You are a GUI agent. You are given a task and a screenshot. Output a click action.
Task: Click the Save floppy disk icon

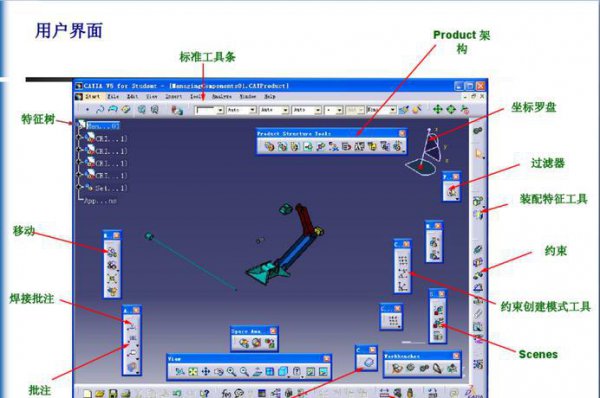(x=113, y=393)
